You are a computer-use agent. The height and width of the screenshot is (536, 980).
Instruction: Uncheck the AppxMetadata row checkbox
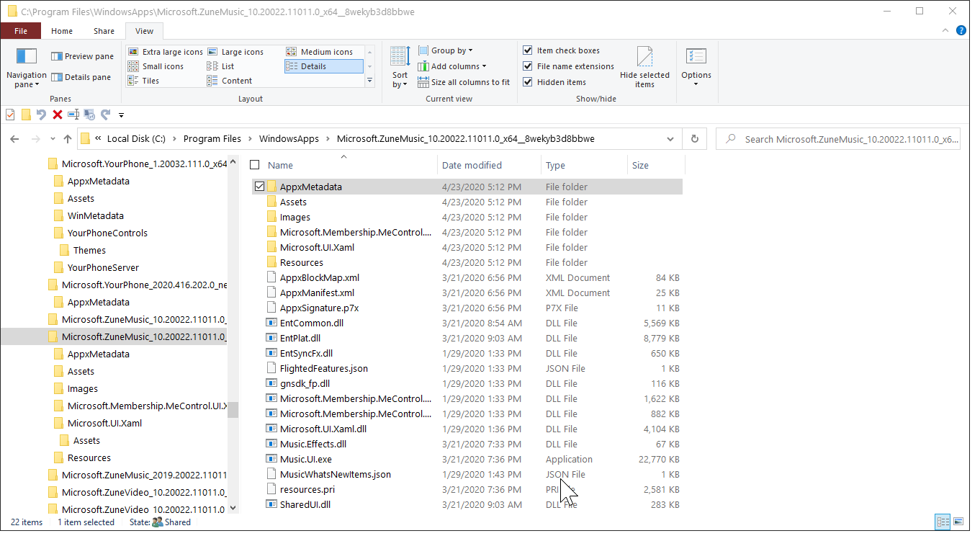click(259, 187)
